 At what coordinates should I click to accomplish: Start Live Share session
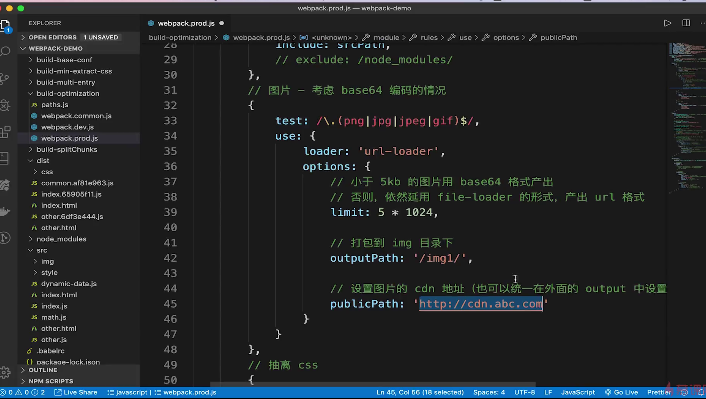coord(76,392)
